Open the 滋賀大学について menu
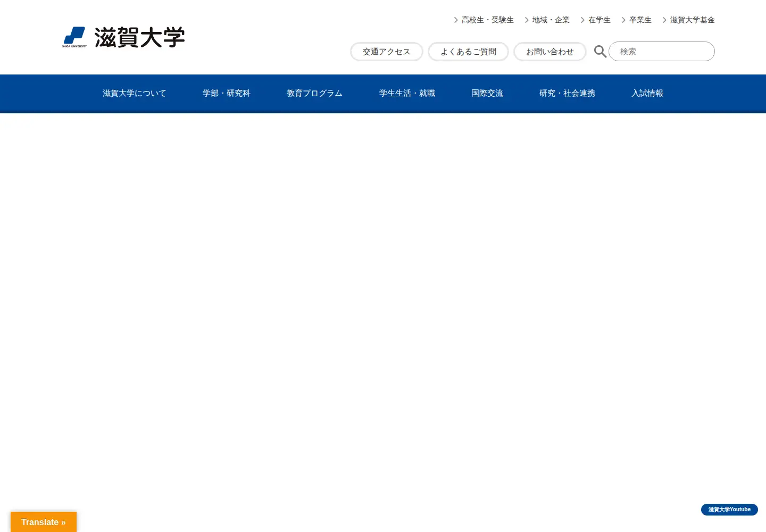766x532 pixels. coord(135,93)
